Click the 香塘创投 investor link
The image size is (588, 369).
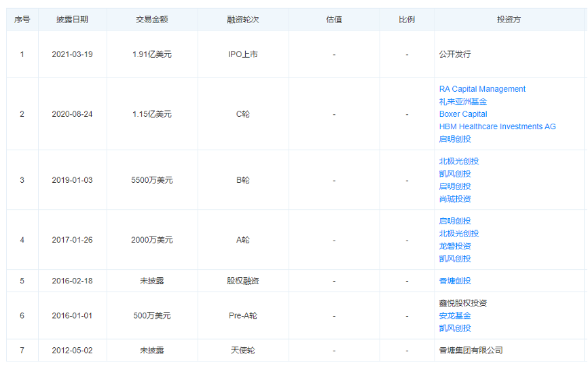click(455, 281)
